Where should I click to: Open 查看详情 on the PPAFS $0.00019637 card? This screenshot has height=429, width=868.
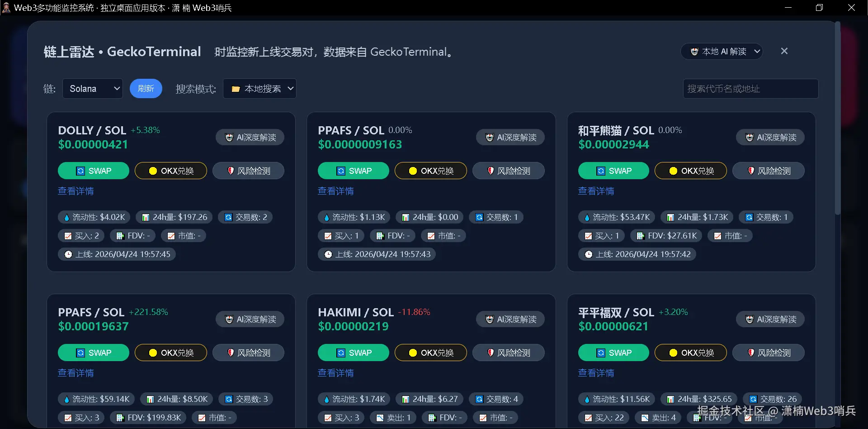[76, 373]
